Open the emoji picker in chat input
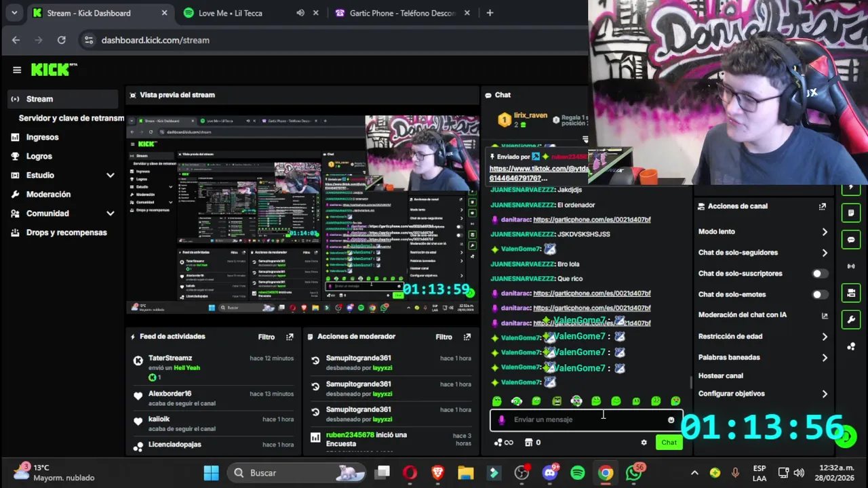Screen dimensions: 868x488 tap(671, 420)
